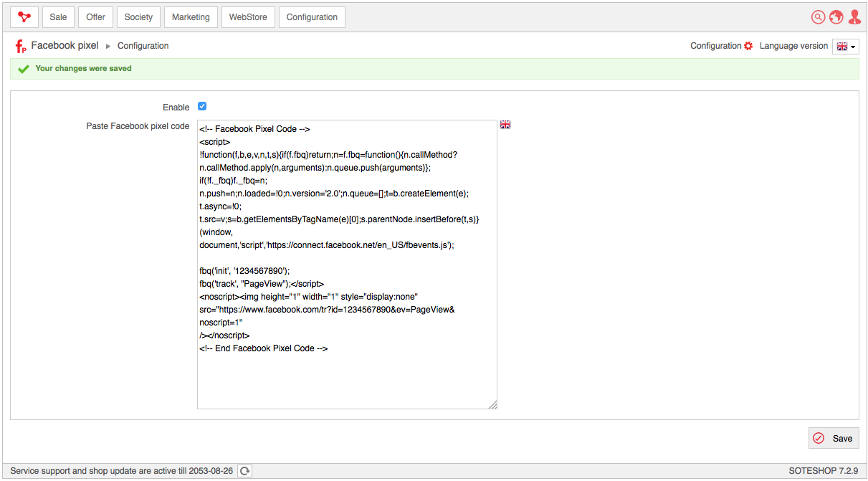
Task: Click the refresh icon in status bar
Action: (x=244, y=471)
